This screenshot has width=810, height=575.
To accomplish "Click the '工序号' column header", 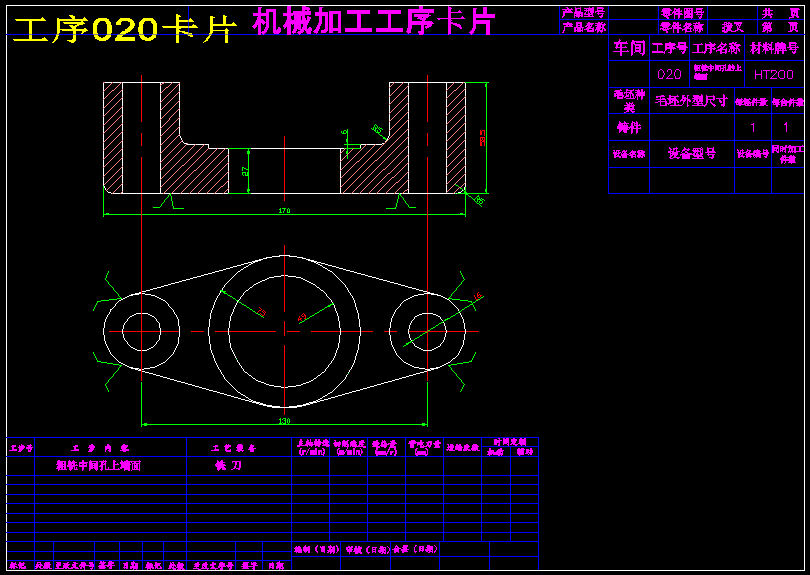I will [669, 49].
